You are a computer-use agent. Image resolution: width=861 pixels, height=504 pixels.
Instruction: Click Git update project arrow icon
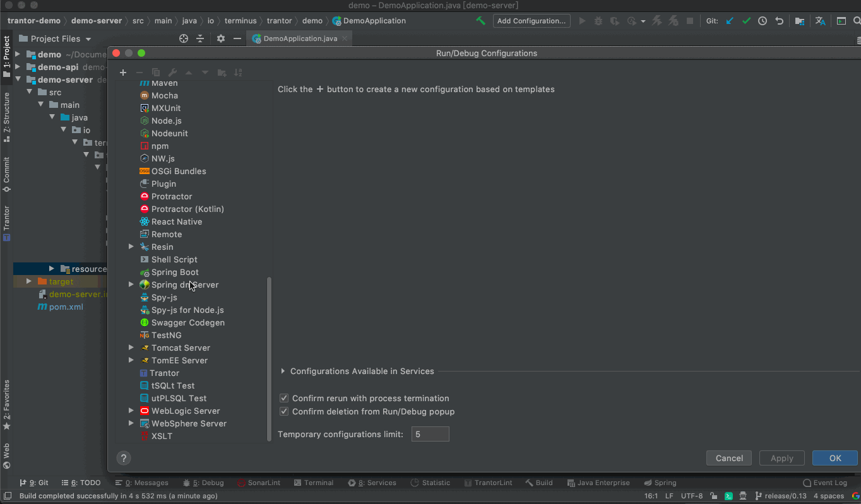tap(730, 21)
